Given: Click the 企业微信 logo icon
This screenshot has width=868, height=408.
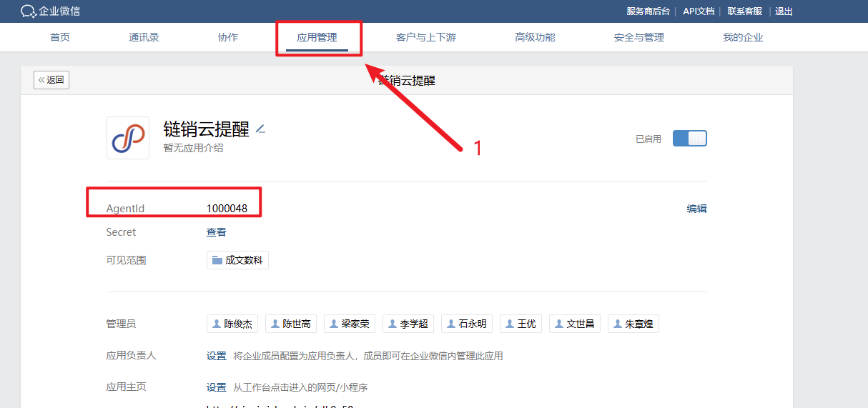Looking at the screenshot, I should pos(29,11).
